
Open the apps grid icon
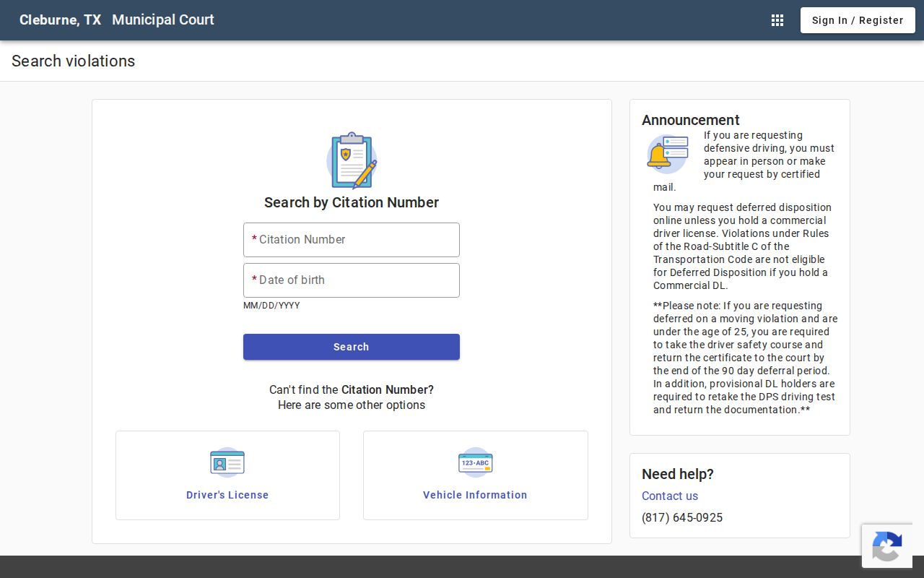(x=777, y=20)
